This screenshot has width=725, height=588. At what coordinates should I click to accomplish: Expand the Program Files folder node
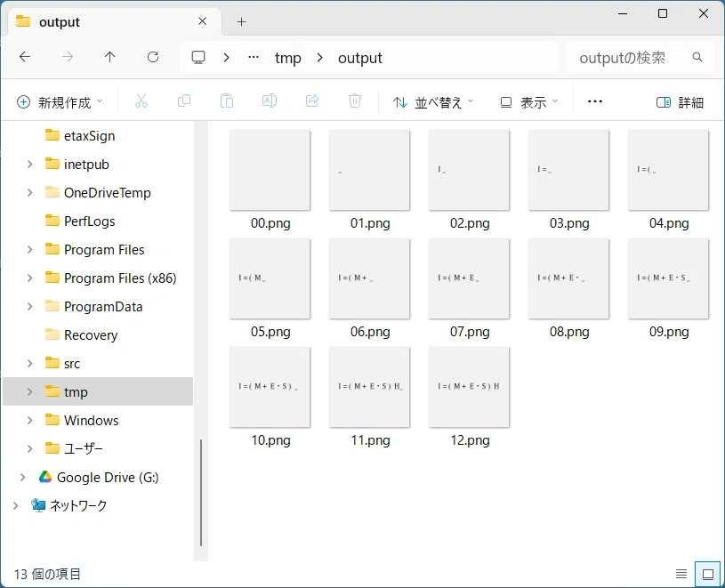coord(30,250)
